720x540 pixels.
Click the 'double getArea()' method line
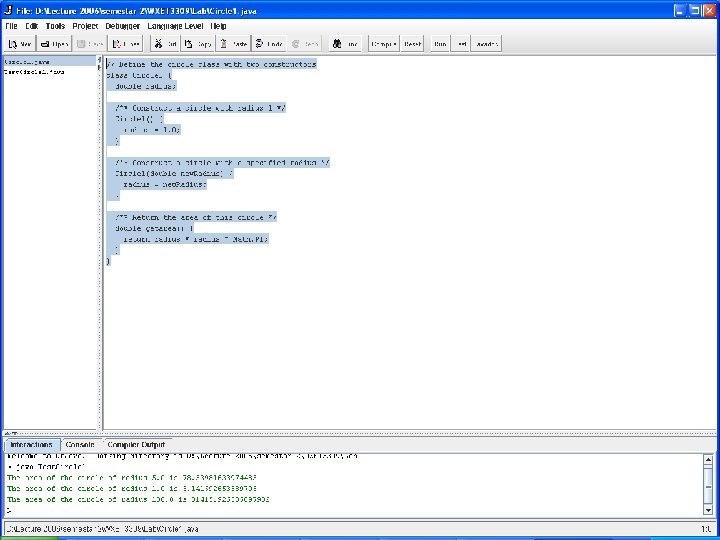(x=154, y=228)
